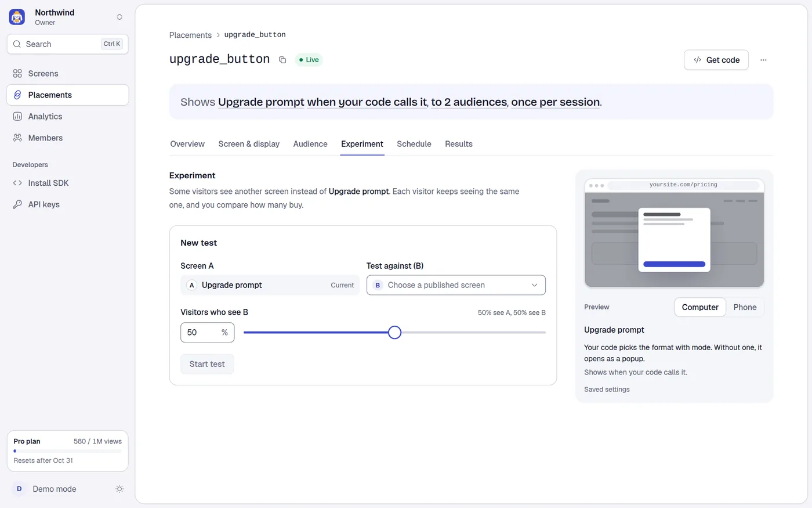Go to Analytics in the sidebar
Viewport: 812px width, 508px height.
pyautogui.click(x=68, y=117)
